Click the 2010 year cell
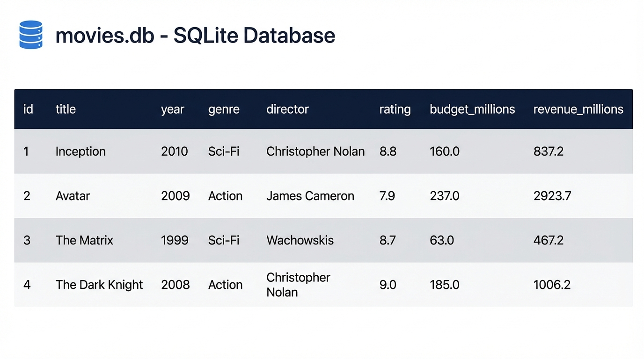The width and height of the screenshot is (644, 359). [175, 151]
